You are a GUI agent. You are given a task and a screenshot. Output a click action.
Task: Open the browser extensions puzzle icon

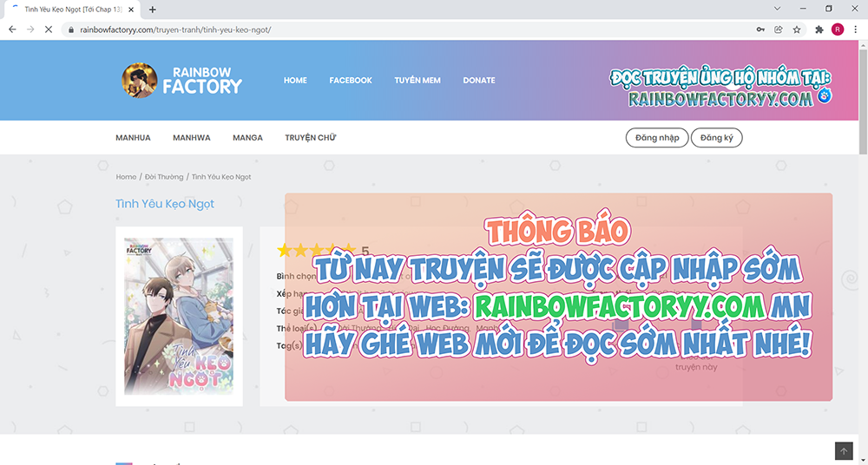point(819,29)
